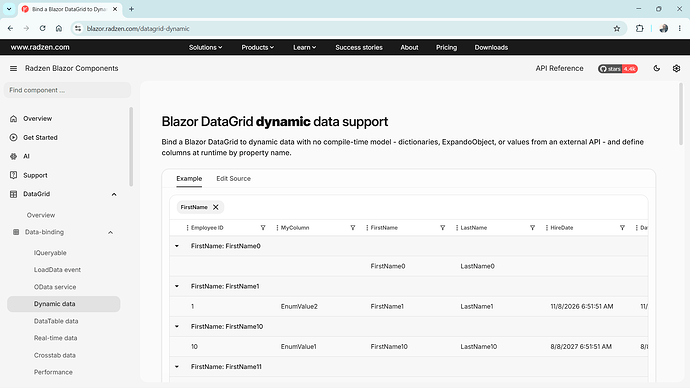Screen dimensions: 690x388
Task: Open filter for Employee ID column
Action: pyautogui.click(x=263, y=228)
